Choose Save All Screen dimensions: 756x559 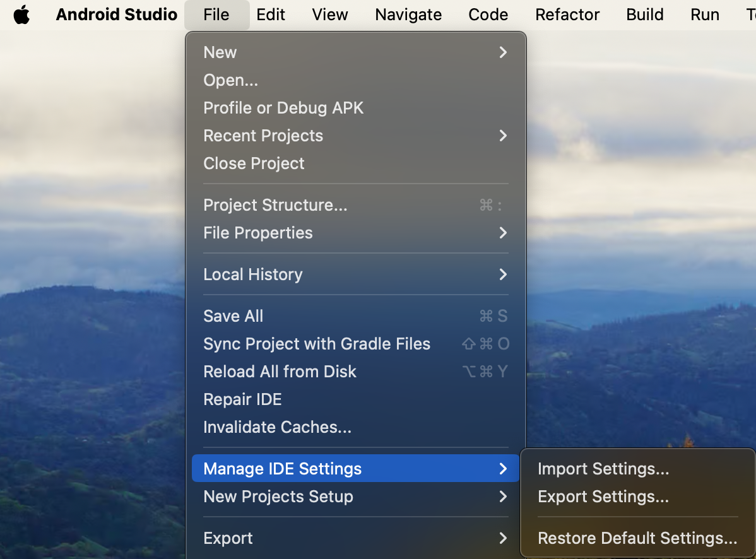pos(355,316)
